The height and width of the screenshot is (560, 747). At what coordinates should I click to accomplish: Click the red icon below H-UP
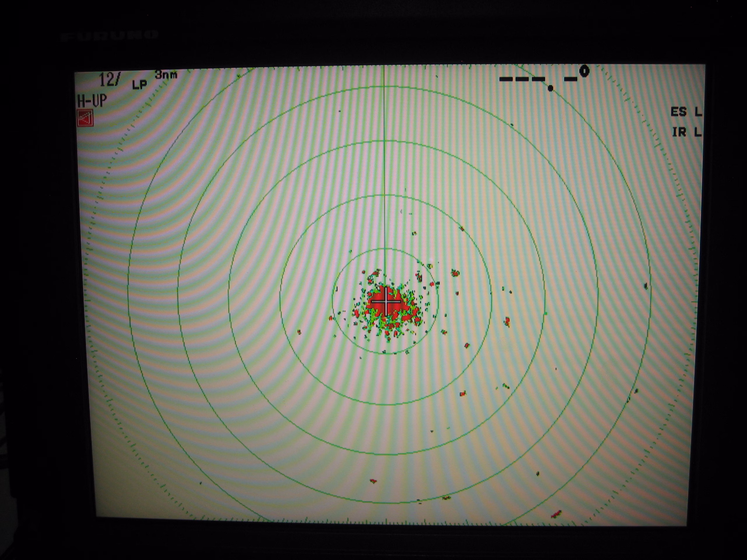click(x=85, y=118)
